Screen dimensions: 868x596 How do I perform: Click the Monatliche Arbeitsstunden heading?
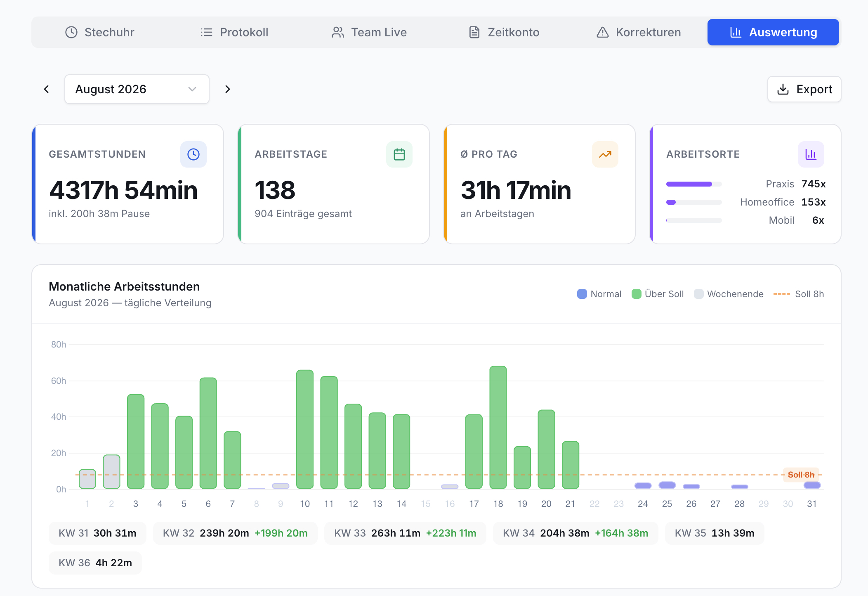124,286
